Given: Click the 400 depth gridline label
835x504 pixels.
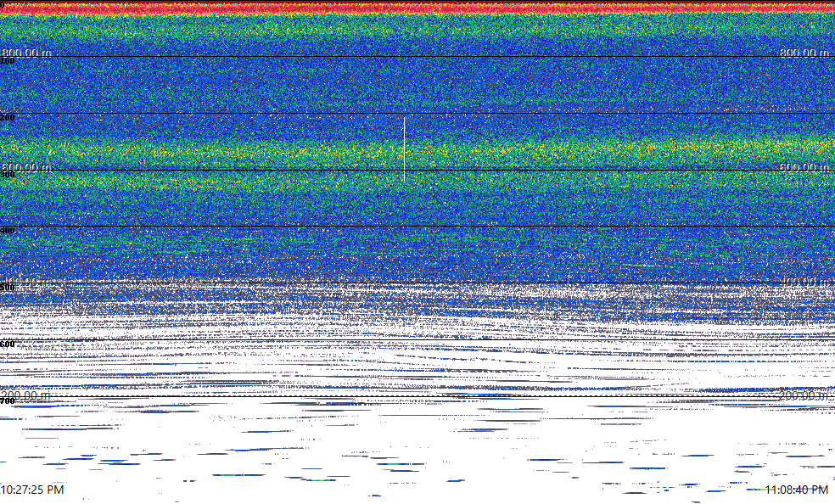Looking at the screenshot, I should coord(8,231).
